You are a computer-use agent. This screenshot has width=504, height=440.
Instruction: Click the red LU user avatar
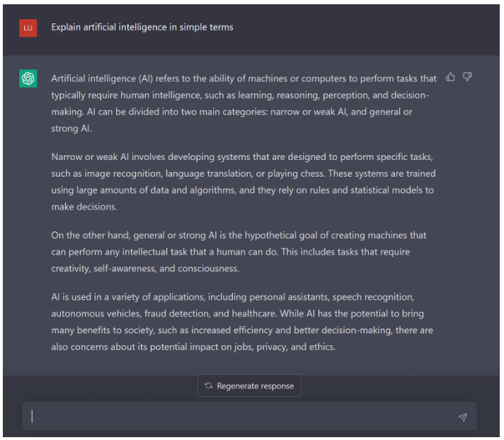point(28,28)
